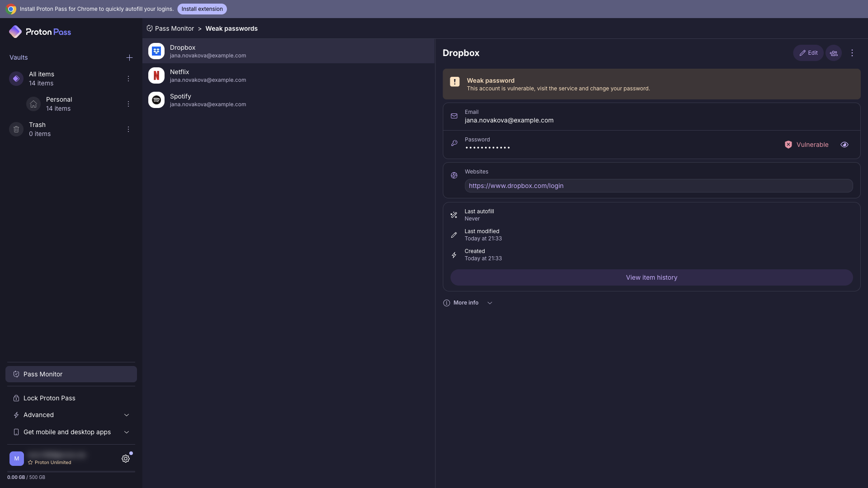
Task: Expand Get mobile and desktop apps
Action: coord(71,432)
